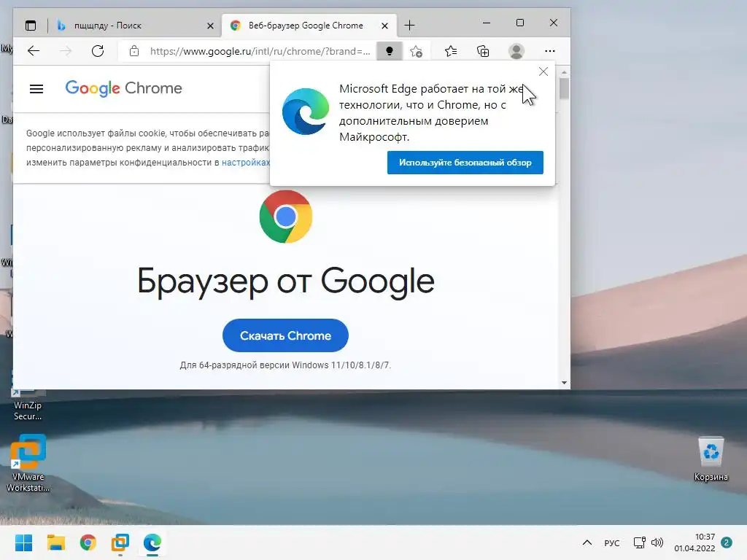Select Microsoft Edge taskbar icon
This screenshot has height=560, width=747.
tap(152, 542)
